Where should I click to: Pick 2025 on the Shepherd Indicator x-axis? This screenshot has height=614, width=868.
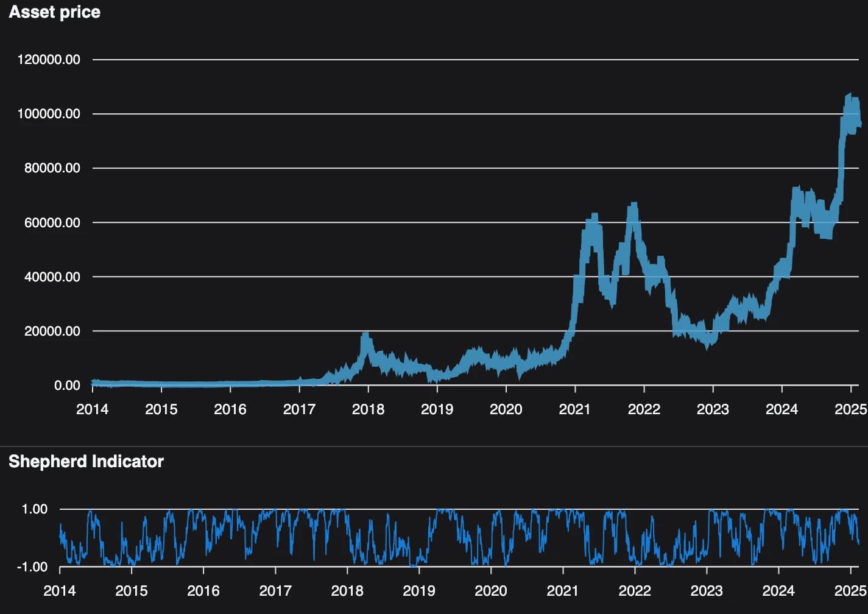click(x=850, y=591)
